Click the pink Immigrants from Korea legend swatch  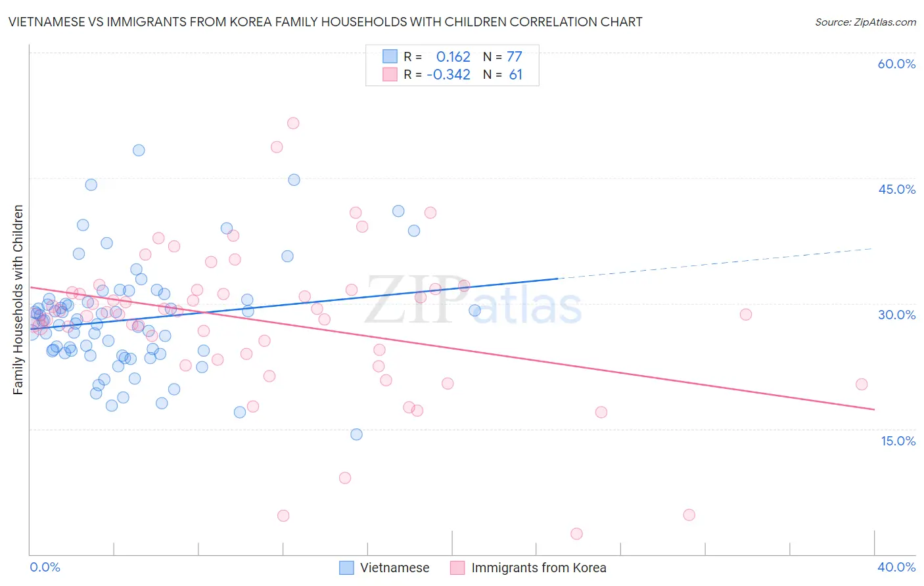point(457,568)
